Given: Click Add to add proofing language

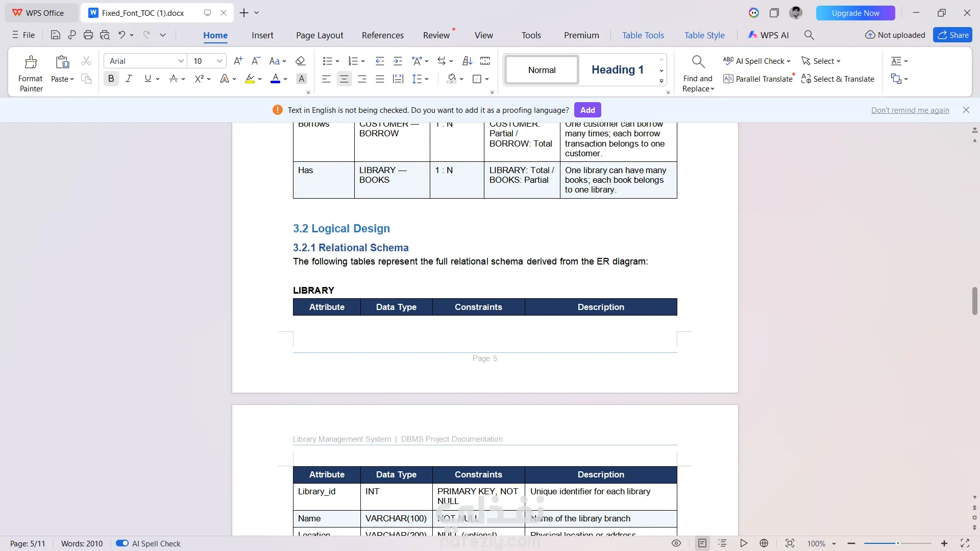Looking at the screenshot, I should point(587,110).
